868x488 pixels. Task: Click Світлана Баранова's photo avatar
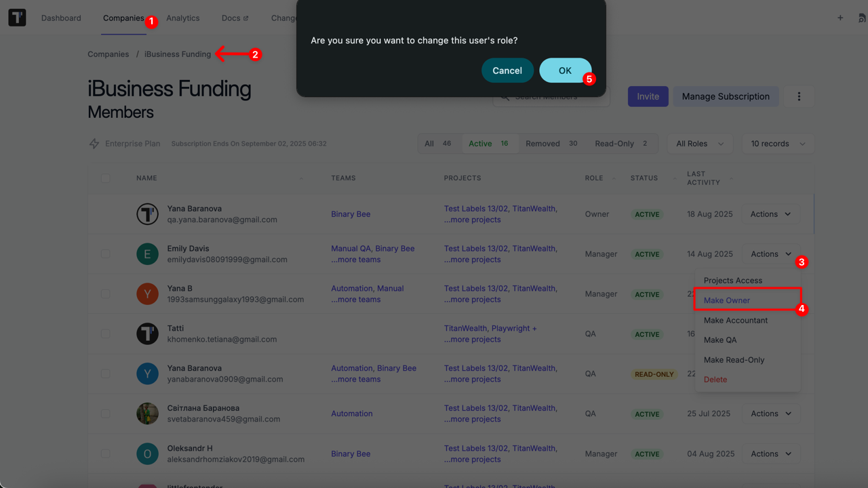click(147, 413)
